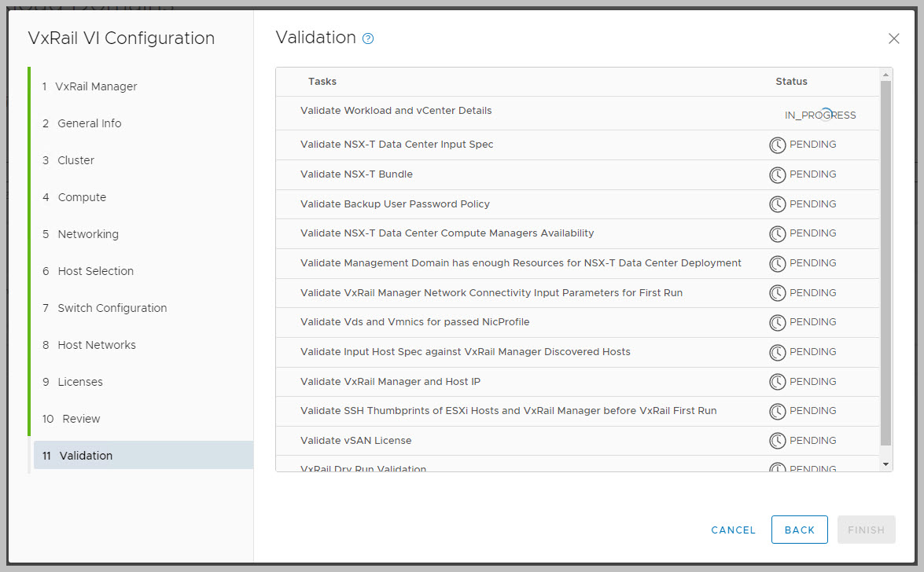Viewport: 924px width, 572px height.
Task: Click pending clock icon for NSX-T Data Center Input Spec
Action: (x=777, y=145)
